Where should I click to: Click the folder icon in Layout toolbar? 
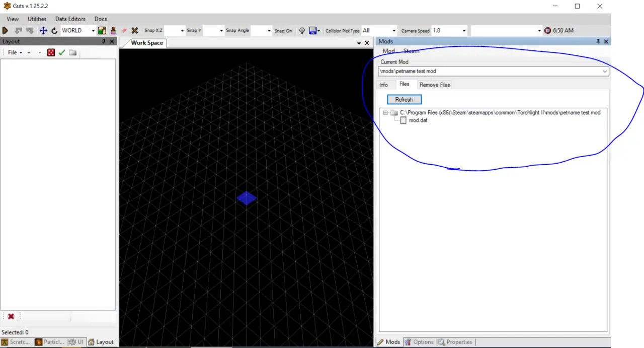point(73,52)
